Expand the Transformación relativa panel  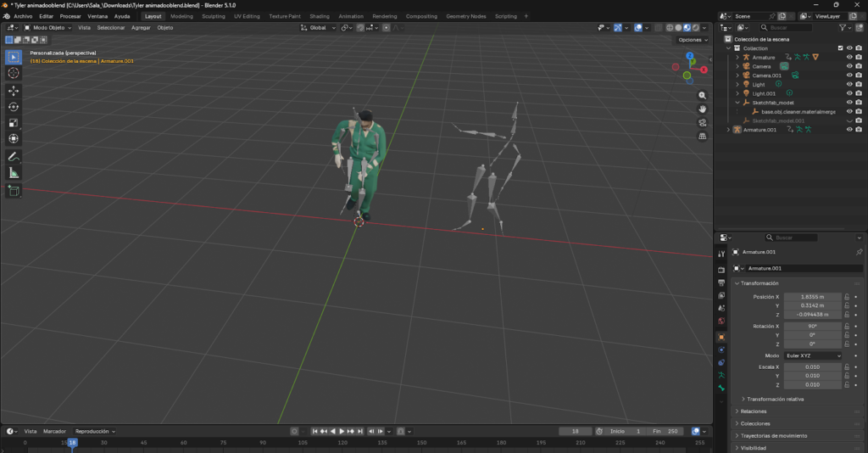point(775,400)
